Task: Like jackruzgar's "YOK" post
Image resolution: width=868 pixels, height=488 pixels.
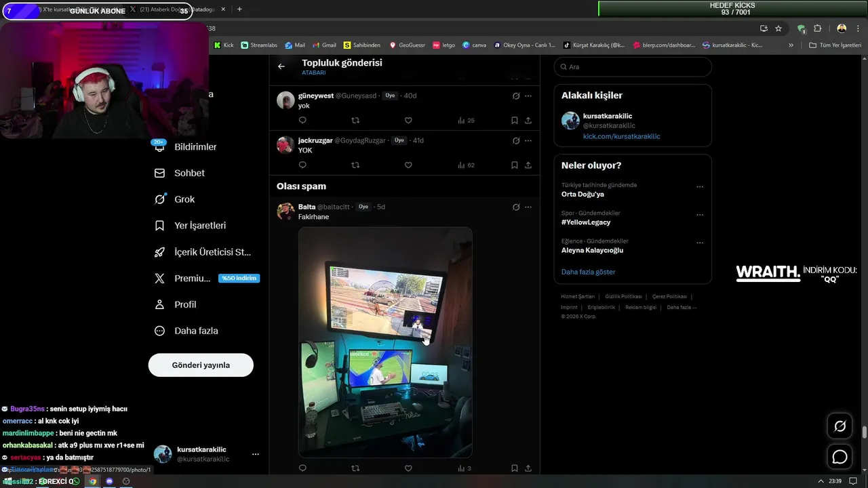Action: tap(408, 165)
